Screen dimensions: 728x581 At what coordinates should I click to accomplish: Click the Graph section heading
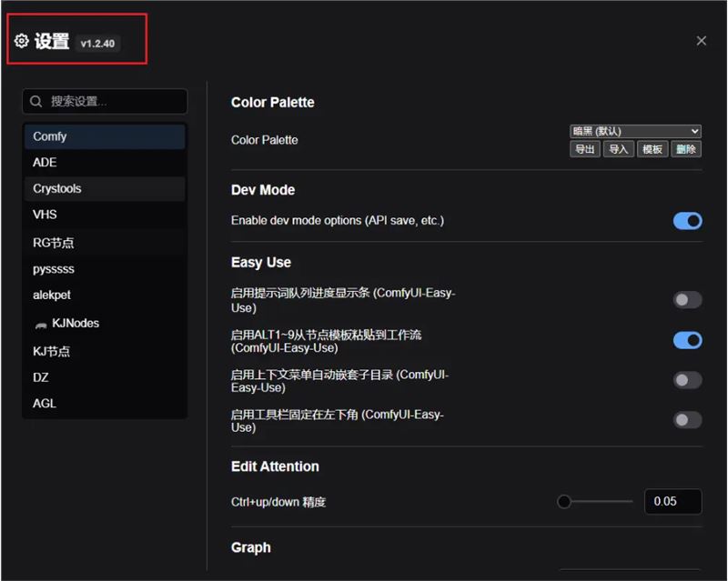[251, 547]
